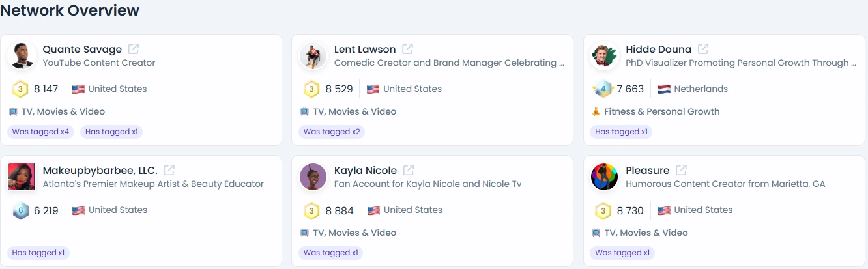Click the US flag on Kayla Nicole's card
The image size is (868, 269).
[373, 210]
